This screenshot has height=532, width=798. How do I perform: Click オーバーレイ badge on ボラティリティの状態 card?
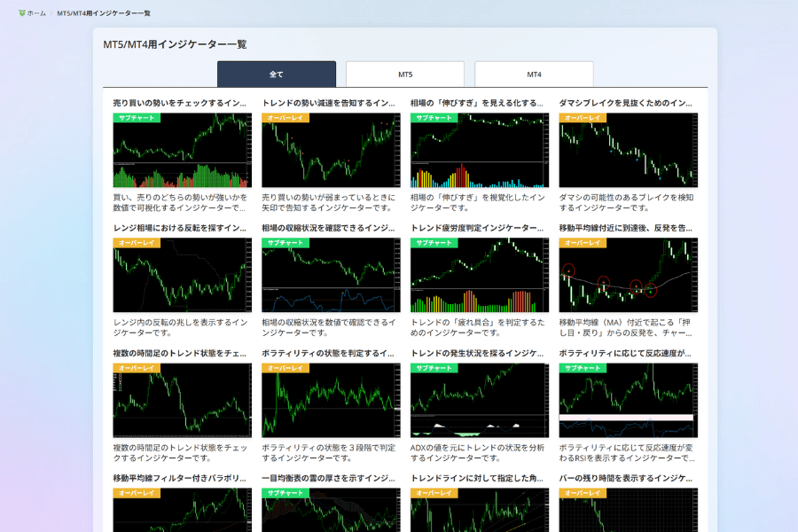click(x=285, y=368)
